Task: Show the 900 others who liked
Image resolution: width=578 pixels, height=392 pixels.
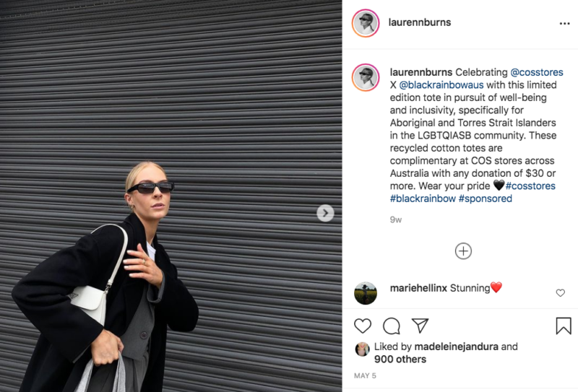Action: click(400, 360)
